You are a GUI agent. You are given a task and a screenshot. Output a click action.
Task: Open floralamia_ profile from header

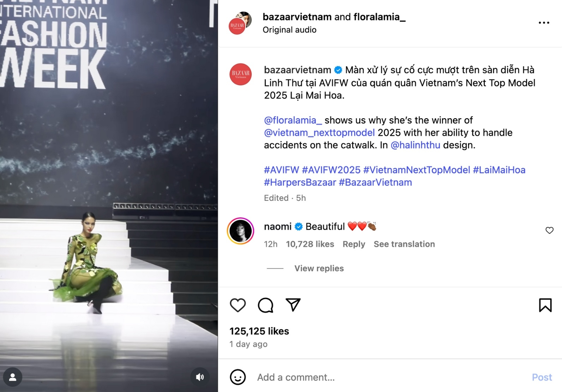coord(379,17)
